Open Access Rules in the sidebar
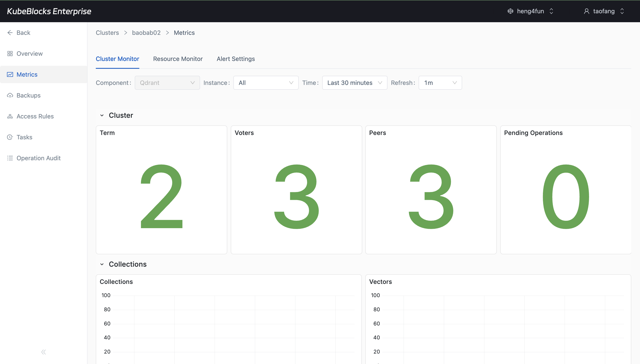Screen dimensions: 640x364 [44, 116]
